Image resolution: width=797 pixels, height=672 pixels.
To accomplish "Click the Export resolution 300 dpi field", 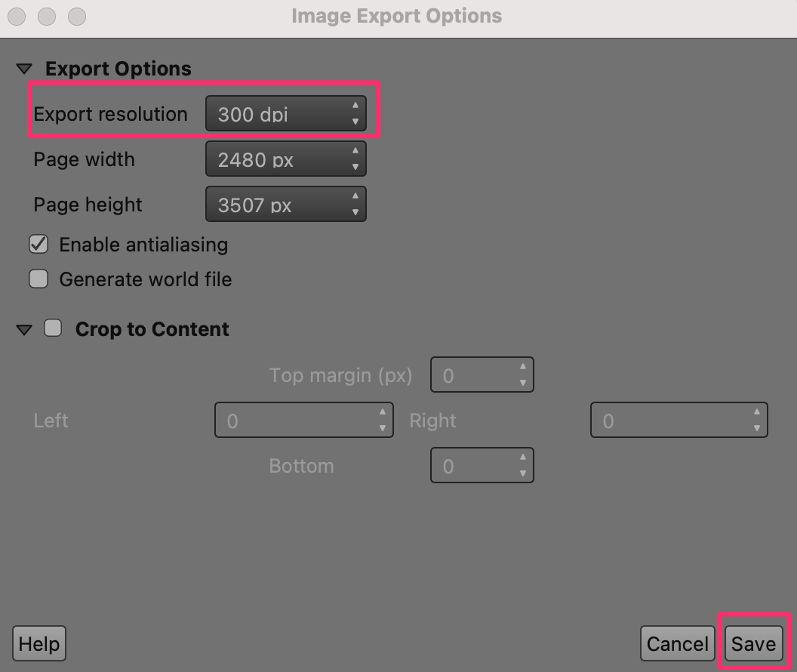I will click(275, 114).
